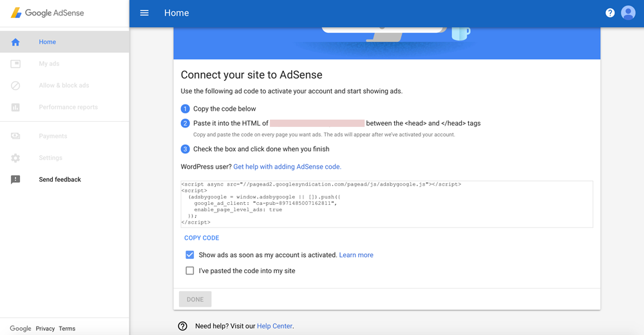Open Get help with adding AdSense code link
Image resolution: width=644 pixels, height=335 pixels.
(x=287, y=166)
